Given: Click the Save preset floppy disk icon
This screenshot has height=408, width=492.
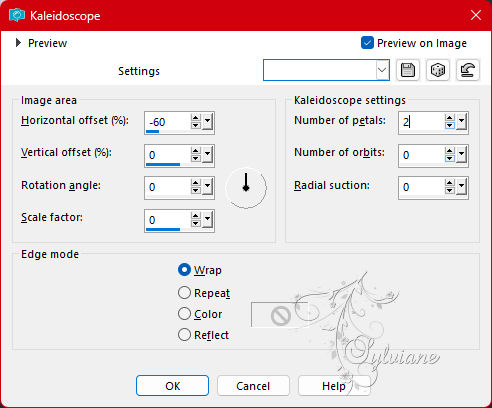Looking at the screenshot, I should 408,70.
